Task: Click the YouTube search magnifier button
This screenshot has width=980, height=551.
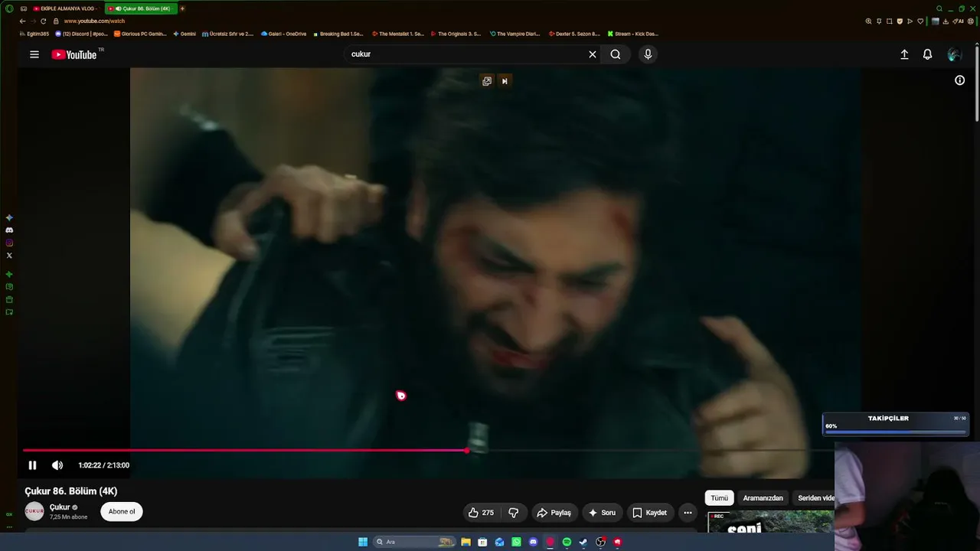Action: [616, 54]
